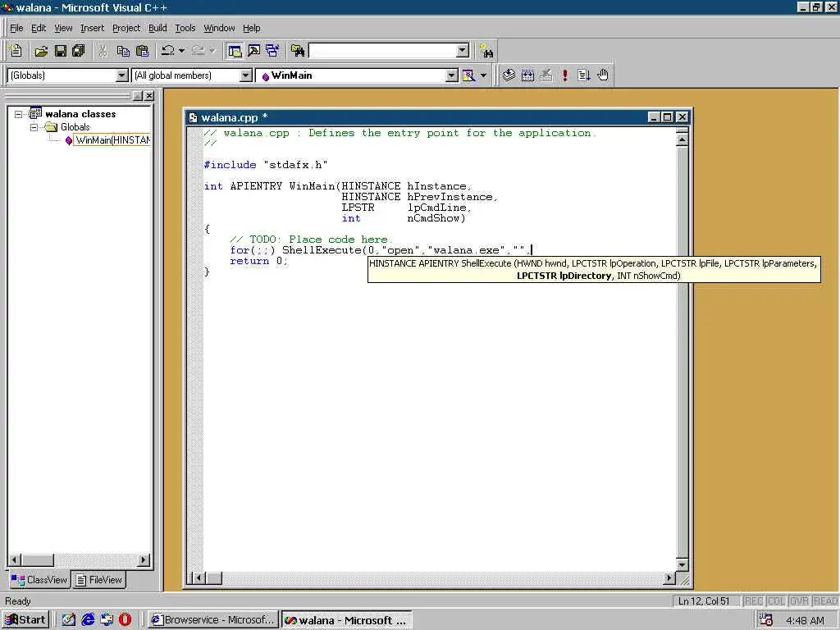Open the Help menu
The width and height of the screenshot is (840, 630).
click(x=251, y=28)
